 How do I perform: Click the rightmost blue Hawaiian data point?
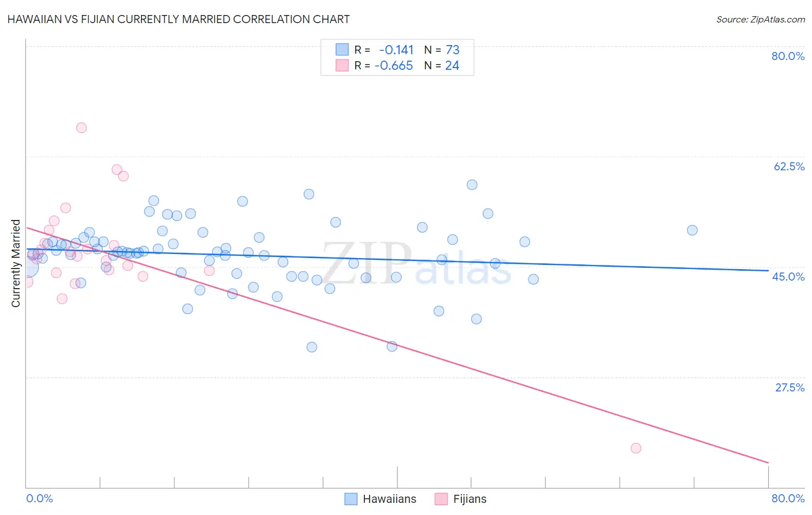pos(692,230)
